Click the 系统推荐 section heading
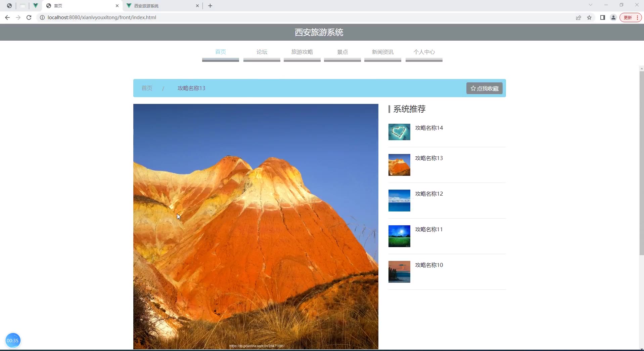 pyautogui.click(x=409, y=109)
